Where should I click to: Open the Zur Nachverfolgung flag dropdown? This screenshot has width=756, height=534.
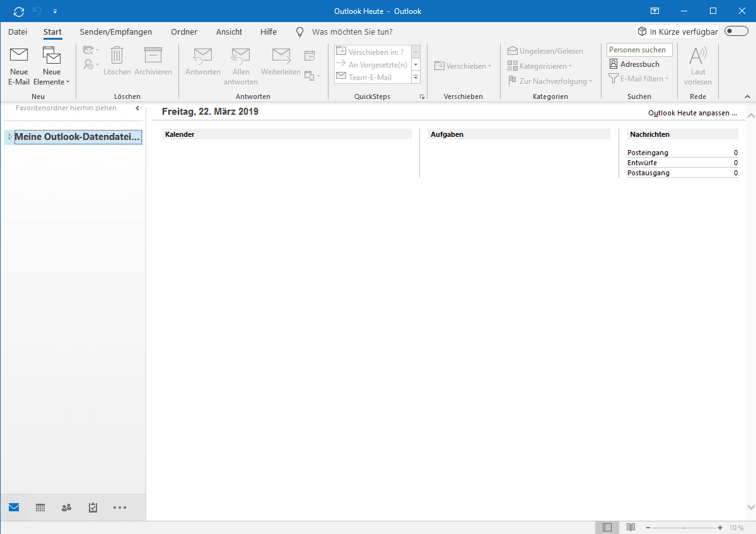[550, 81]
